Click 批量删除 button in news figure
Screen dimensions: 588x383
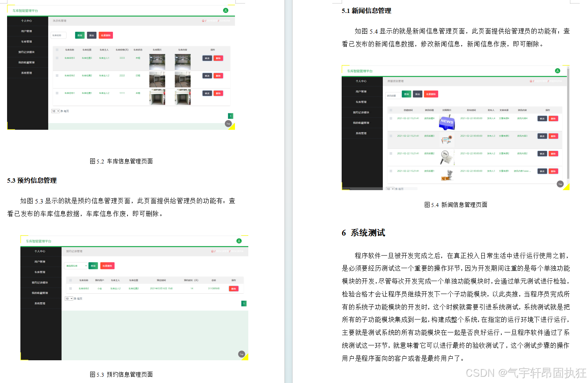[431, 94]
